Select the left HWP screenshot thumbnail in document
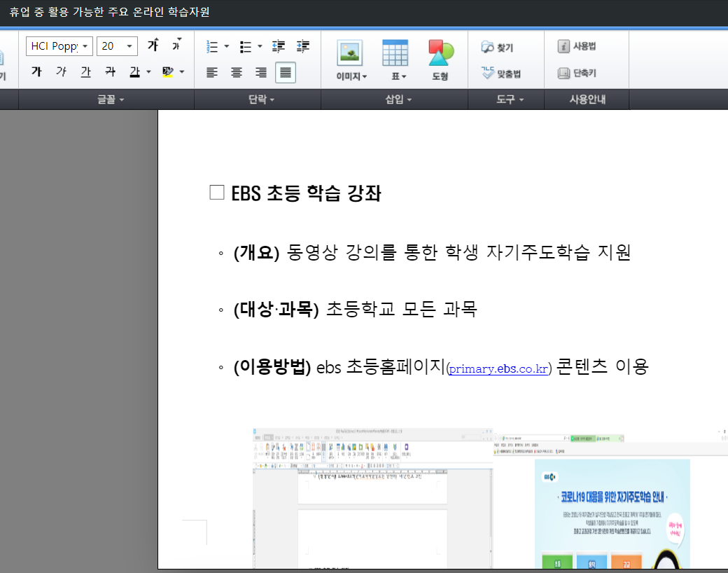Viewport: 728px width, 573px height. click(x=373, y=498)
